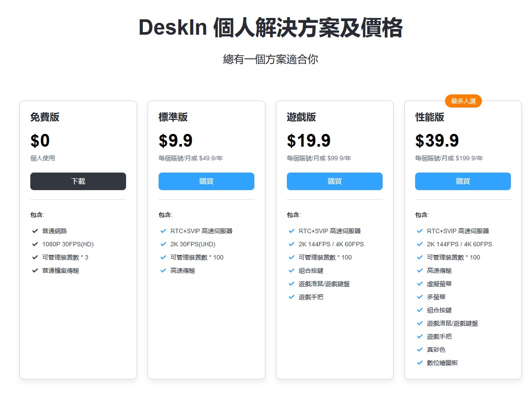Click the $0 price

coord(40,141)
